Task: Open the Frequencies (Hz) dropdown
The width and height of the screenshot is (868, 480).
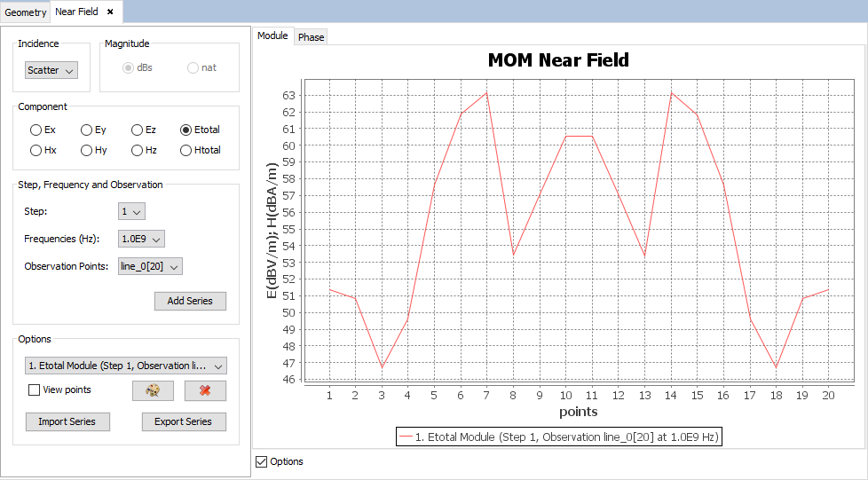Action: 142,239
